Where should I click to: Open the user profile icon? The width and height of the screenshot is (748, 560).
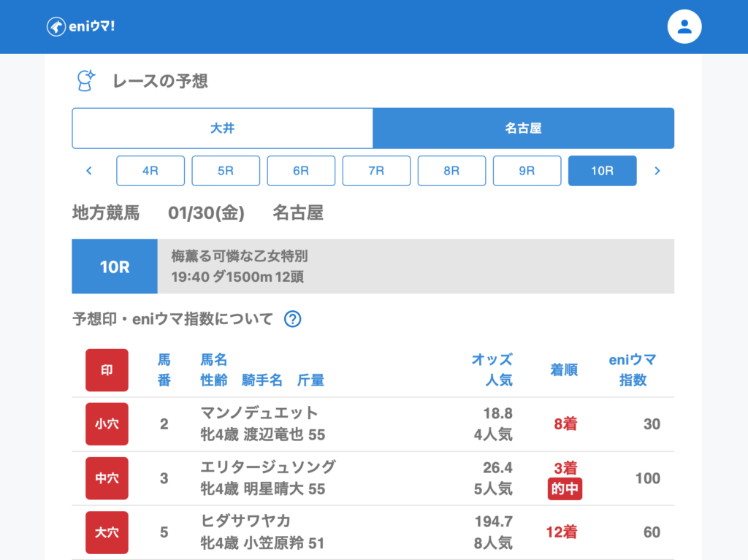point(684,27)
